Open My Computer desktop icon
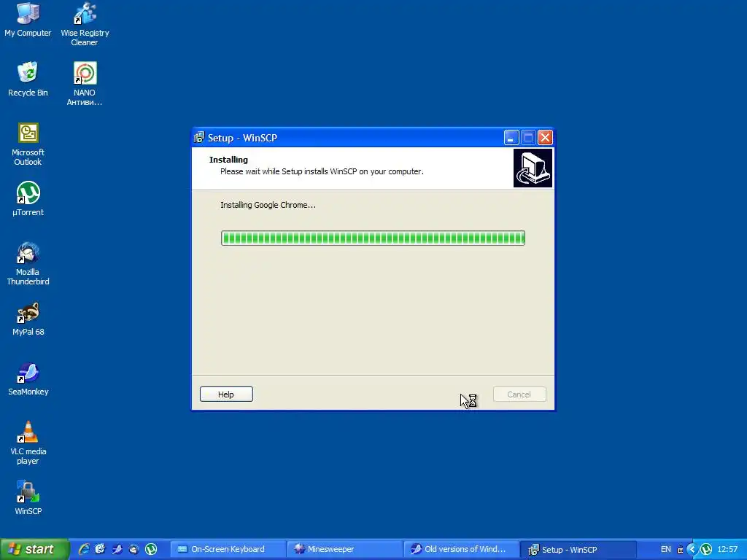Image resolution: width=747 pixels, height=560 pixels. 28,20
